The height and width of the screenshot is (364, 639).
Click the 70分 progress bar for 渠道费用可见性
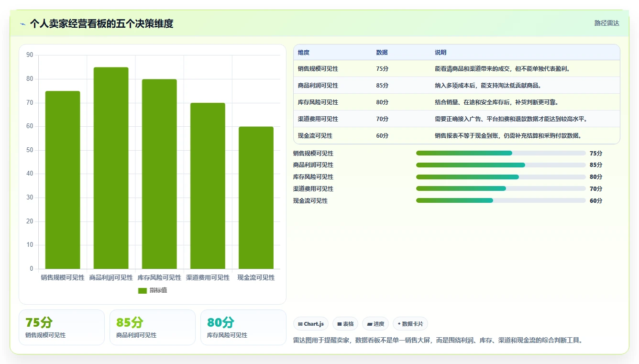tap(501, 189)
